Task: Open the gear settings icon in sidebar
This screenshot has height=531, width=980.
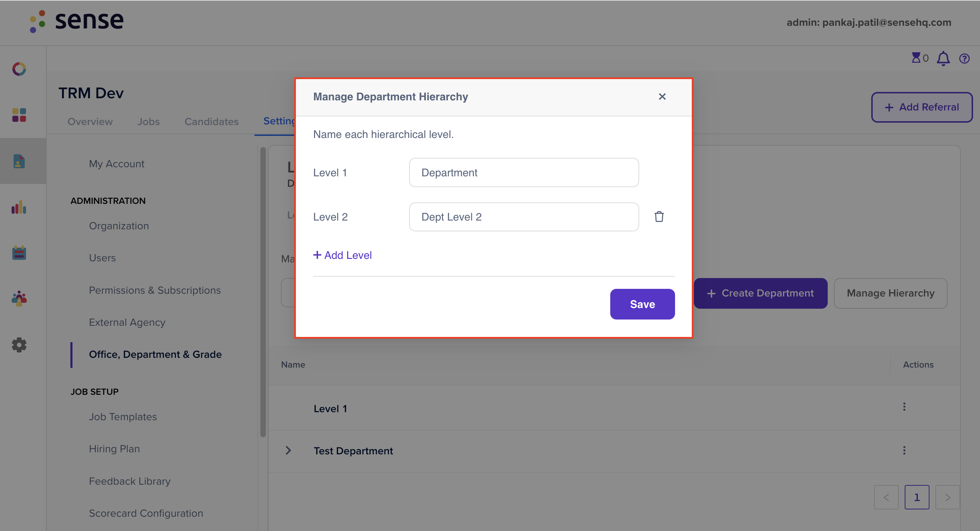Action: tap(19, 345)
